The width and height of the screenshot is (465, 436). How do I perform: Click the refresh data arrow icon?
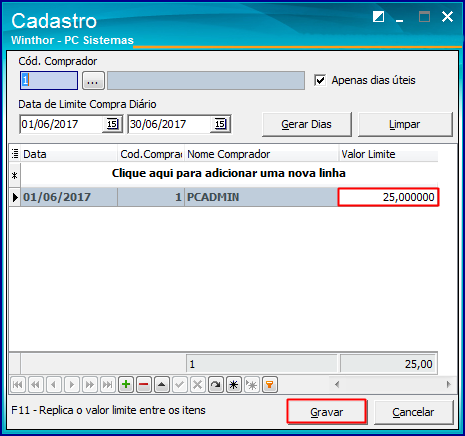(x=216, y=385)
